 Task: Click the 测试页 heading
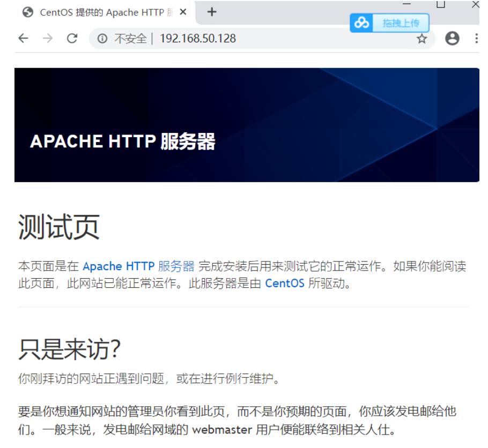[x=59, y=227]
